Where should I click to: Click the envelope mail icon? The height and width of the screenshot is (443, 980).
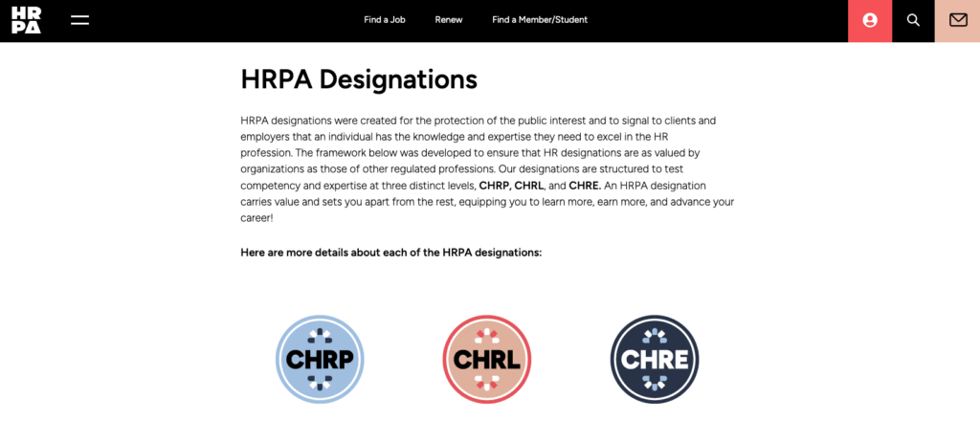pyautogui.click(x=957, y=21)
